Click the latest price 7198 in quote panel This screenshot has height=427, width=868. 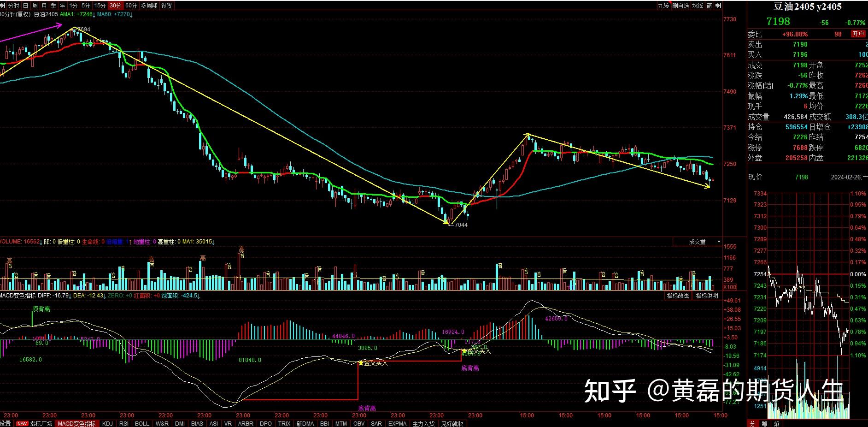coord(778,22)
